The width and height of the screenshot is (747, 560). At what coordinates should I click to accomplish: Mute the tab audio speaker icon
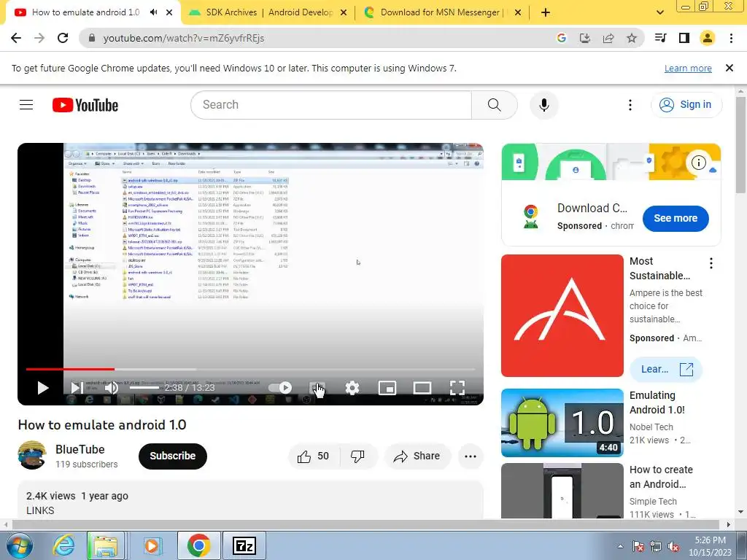[x=153, y=12]
